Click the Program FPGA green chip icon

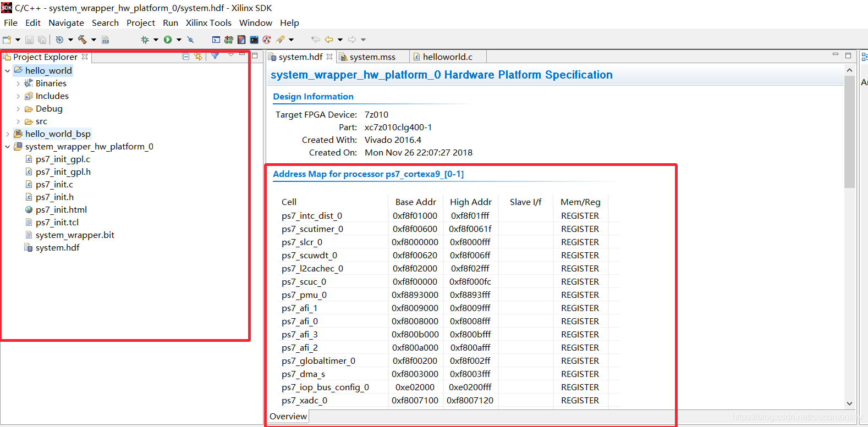tap(229, 40)
